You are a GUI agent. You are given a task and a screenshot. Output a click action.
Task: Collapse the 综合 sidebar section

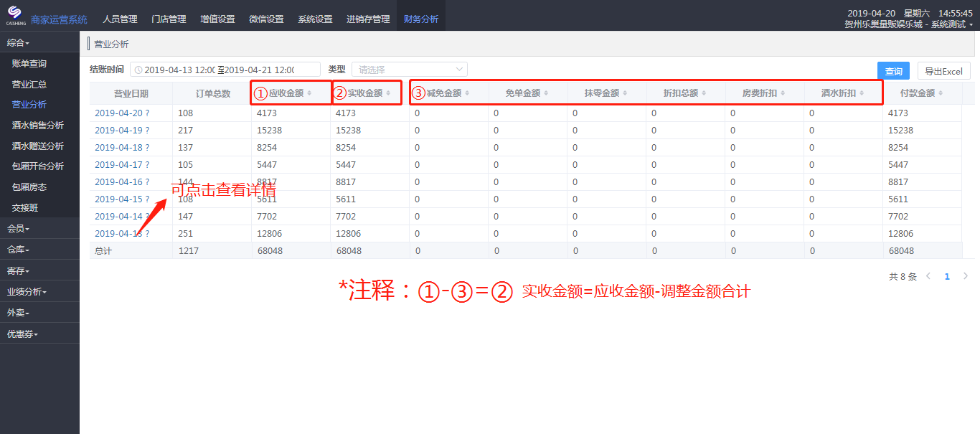[x=39, y=43]
